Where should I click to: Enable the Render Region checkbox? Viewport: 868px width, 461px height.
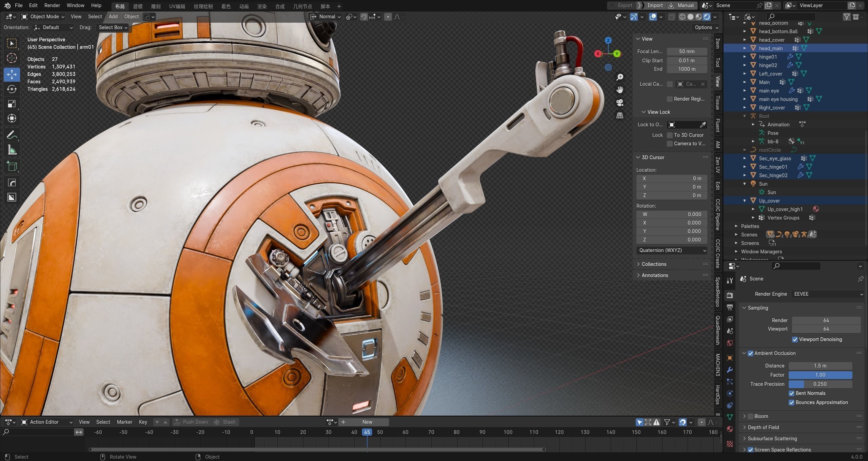670,99
